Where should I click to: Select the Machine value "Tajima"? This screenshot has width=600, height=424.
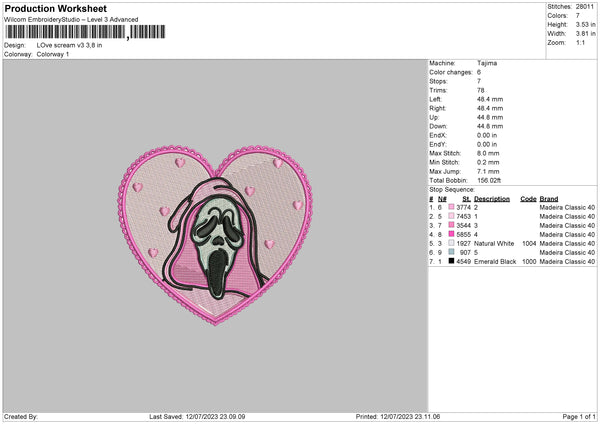click(487, 63)
